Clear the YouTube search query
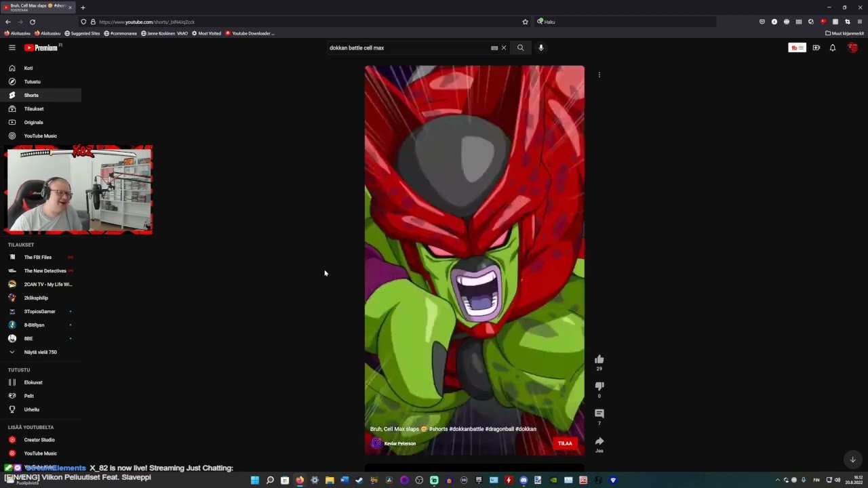Viewport: 868px width, 488px height. tap(504, 48)
